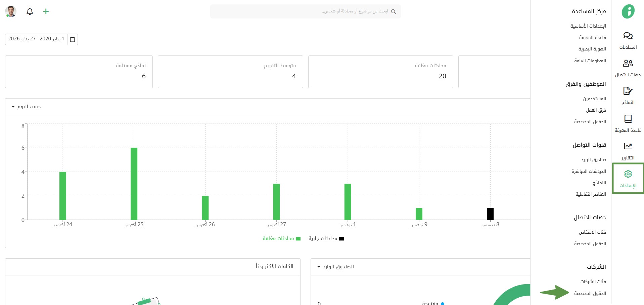This screenshot has width=644, height=305.
Task: Expand the 'الصندوق الوارد' inbox dropdown
Action: 335,267
